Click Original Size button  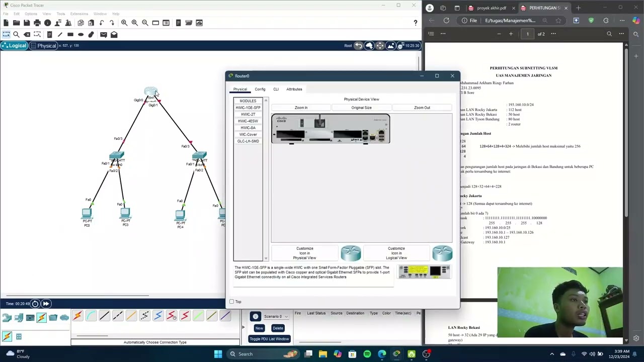pos(361,108)
